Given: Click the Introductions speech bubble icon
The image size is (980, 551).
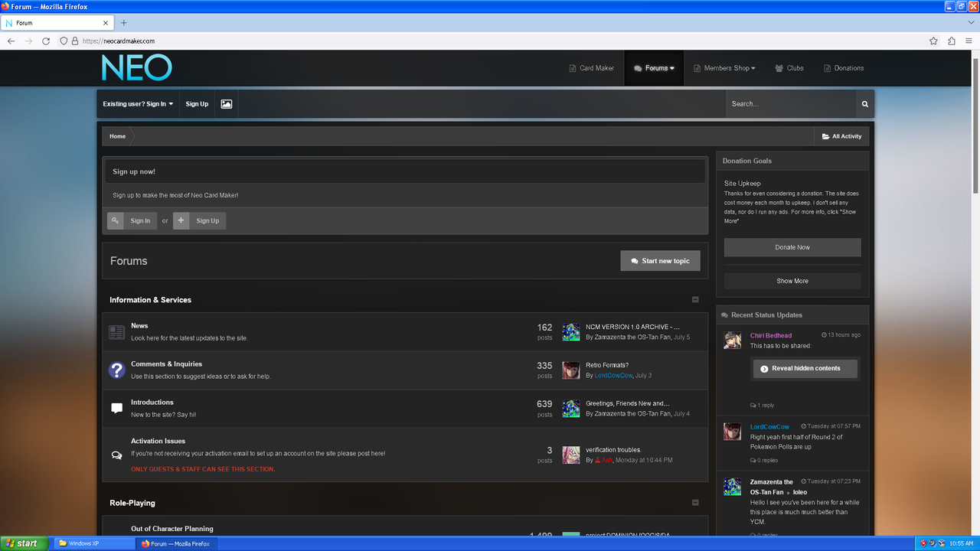Looking at the screenshot, I should tap(116, 408).
